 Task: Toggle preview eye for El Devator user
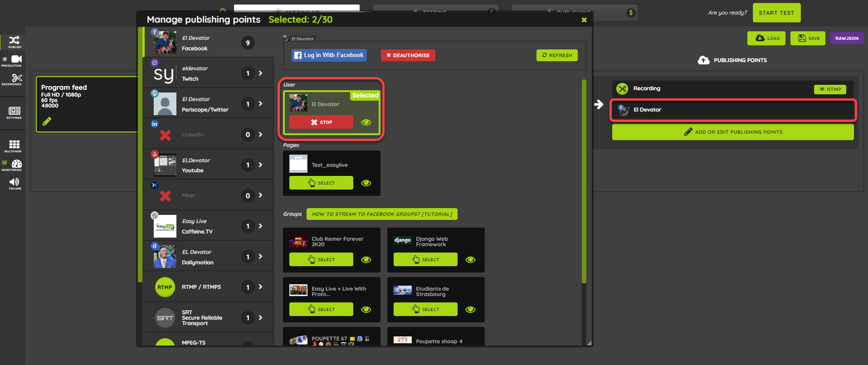(x=366, y=122)
